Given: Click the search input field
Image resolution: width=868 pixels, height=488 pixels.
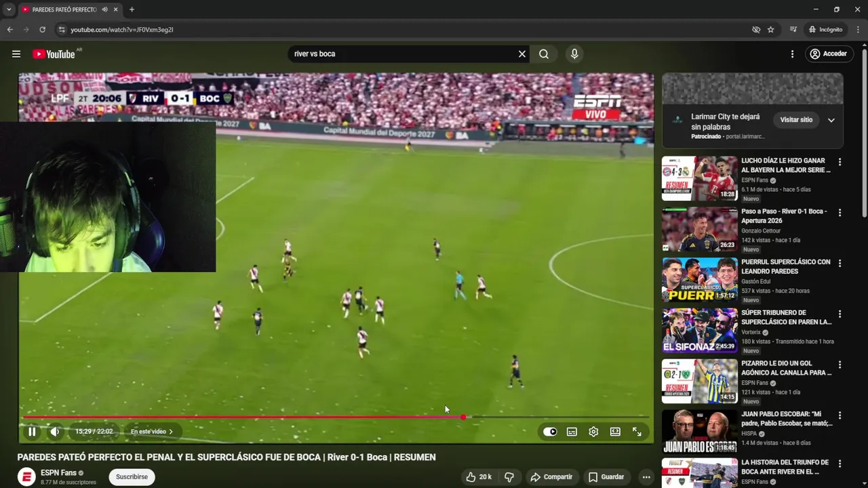Looking at the screenshot, I should tap(401, 54).
